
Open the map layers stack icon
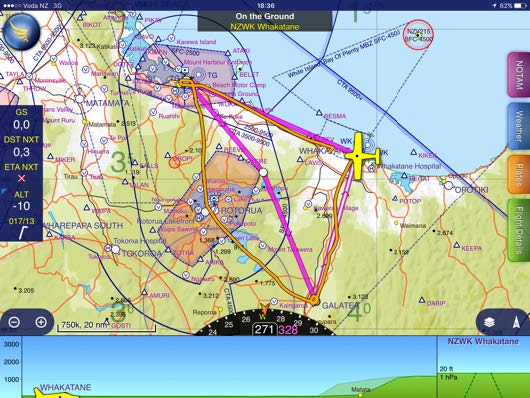[x=489, y=322]
